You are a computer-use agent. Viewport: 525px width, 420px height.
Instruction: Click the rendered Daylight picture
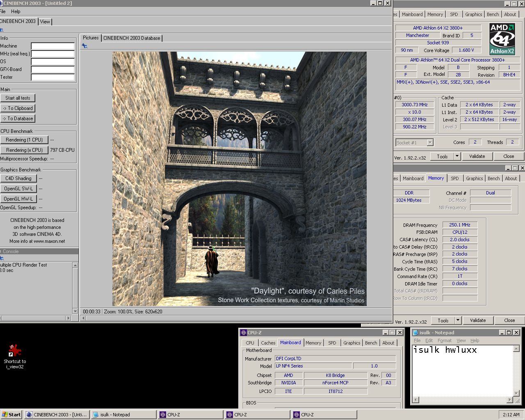click(240, 179)
